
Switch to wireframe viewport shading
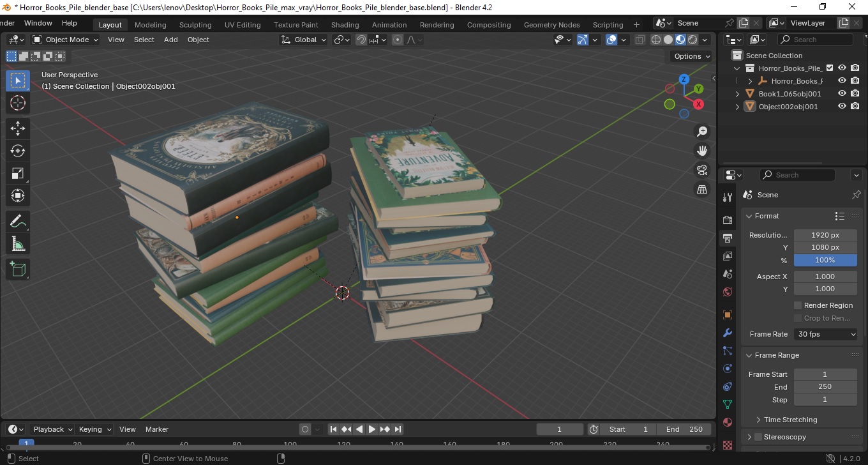655,40
